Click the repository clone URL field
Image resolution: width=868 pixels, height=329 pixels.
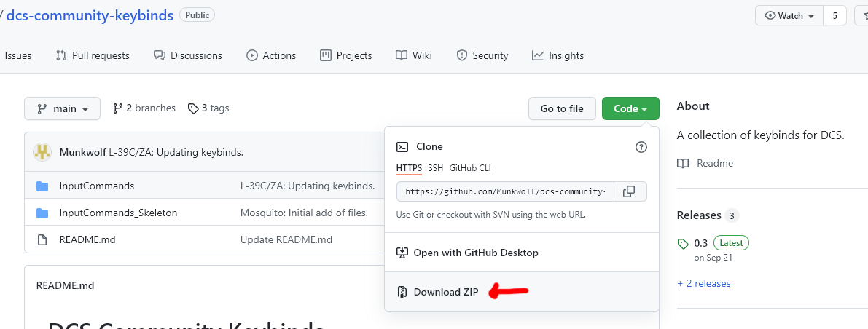pyautogui.click(x=505, y=191)
